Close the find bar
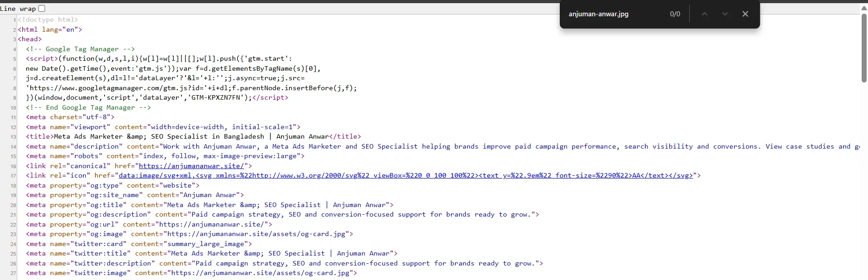This screenshot has width=868, height=280. tap(745, 14)
